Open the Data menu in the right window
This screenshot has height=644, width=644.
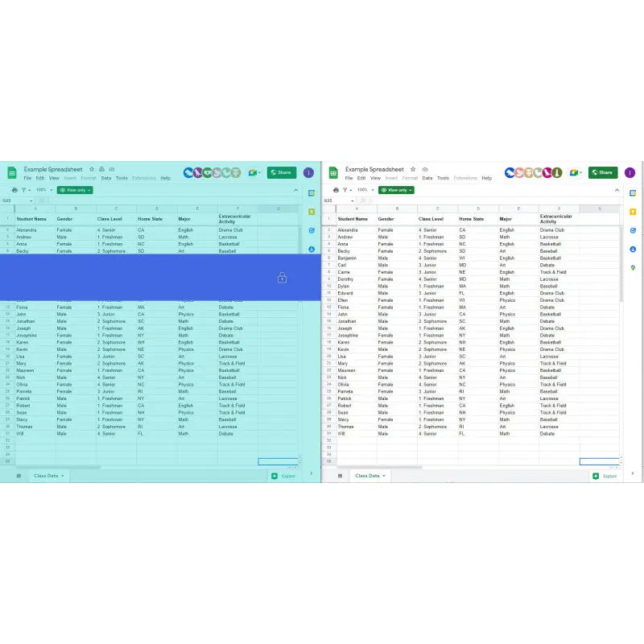tap(427, 178)
